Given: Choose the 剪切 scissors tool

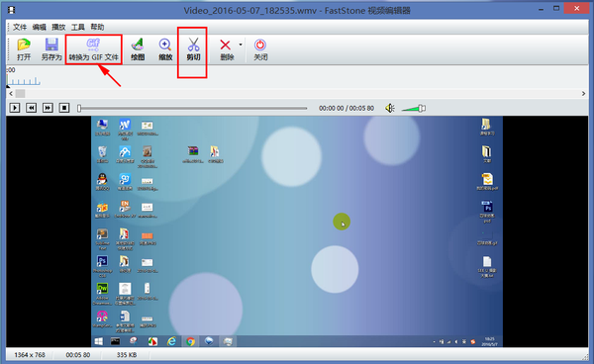Looking at the screenshot, I should (193, 49).
